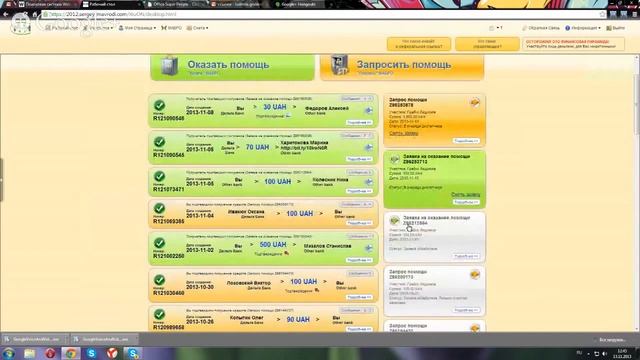Viewport: 640px width, 360px height.
Task: Click Подробнее in the Лозовский Виктор row
Action: (359, 297)
